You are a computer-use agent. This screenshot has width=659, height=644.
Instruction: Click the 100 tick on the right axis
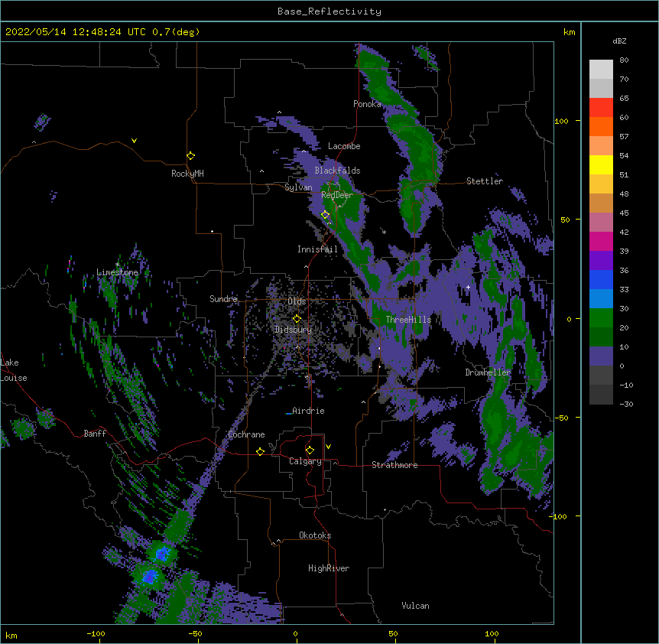[561, 121]
